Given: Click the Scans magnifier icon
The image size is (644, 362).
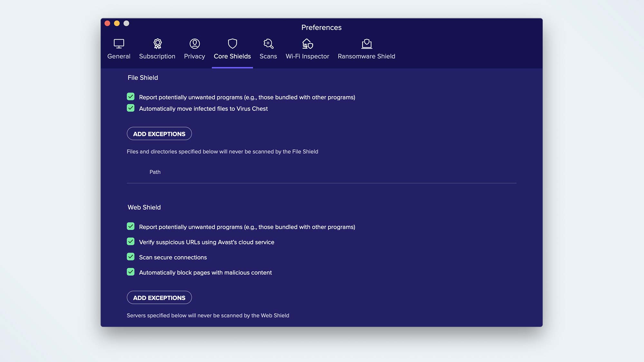Looking at the screenshot, I should [268, 43].
